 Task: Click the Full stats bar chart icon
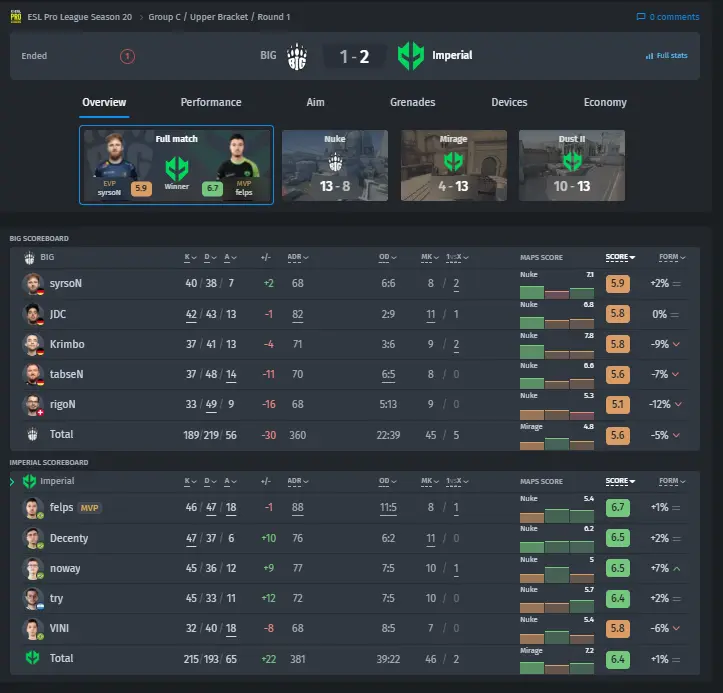pos(649,56)
